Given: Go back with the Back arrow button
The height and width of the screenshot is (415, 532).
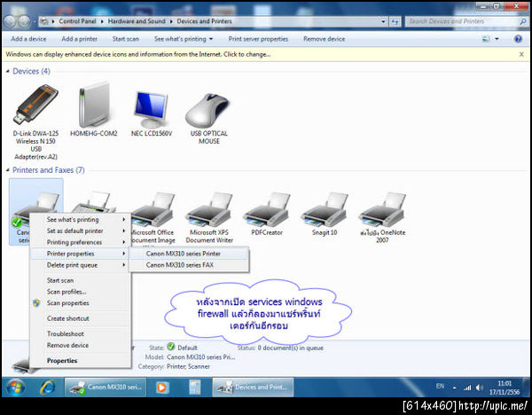Looking at the screenshot, I should (9, 21).
